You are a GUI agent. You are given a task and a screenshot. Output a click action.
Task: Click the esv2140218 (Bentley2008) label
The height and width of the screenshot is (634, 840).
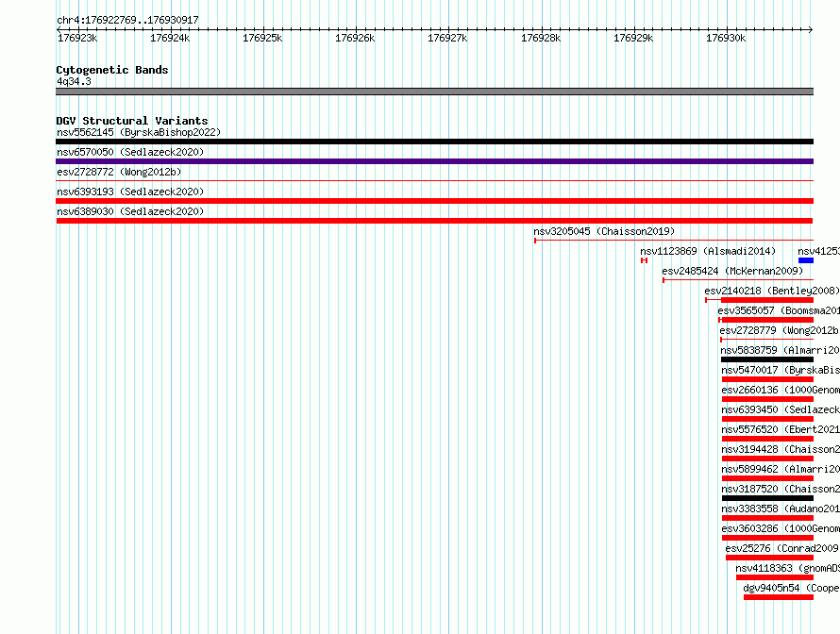click(x=772, y=291)
